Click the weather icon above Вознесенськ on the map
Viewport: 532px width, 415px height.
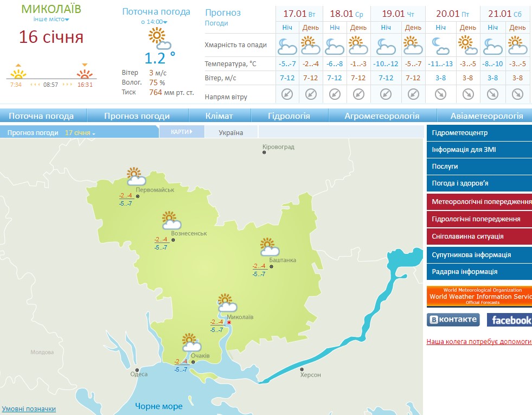point(170,220)
